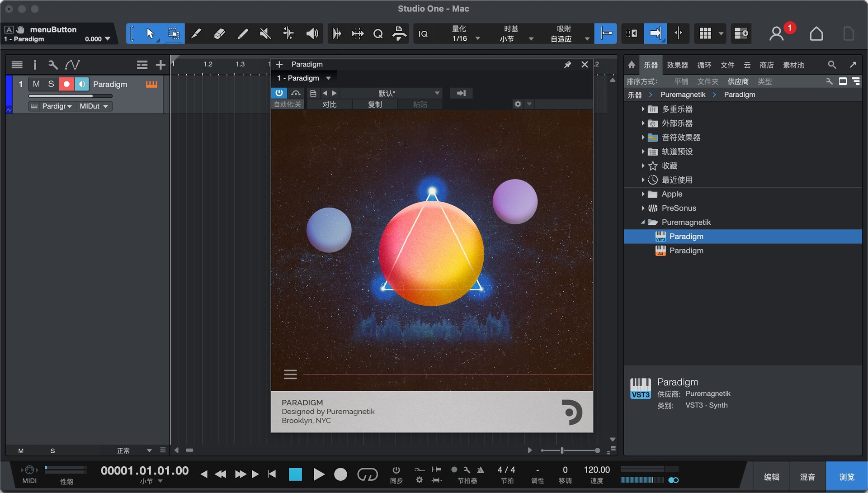Switch to the 商店 browser tab
The width and height of the screenshot is (868, 493).
[766, 65]
